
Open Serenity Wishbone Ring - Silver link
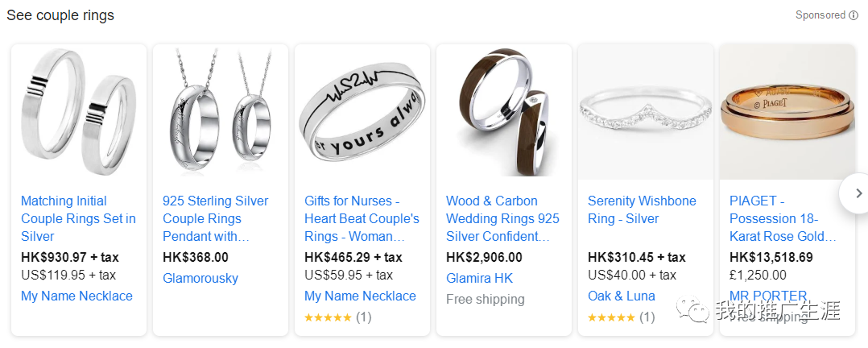pos(642,209)
